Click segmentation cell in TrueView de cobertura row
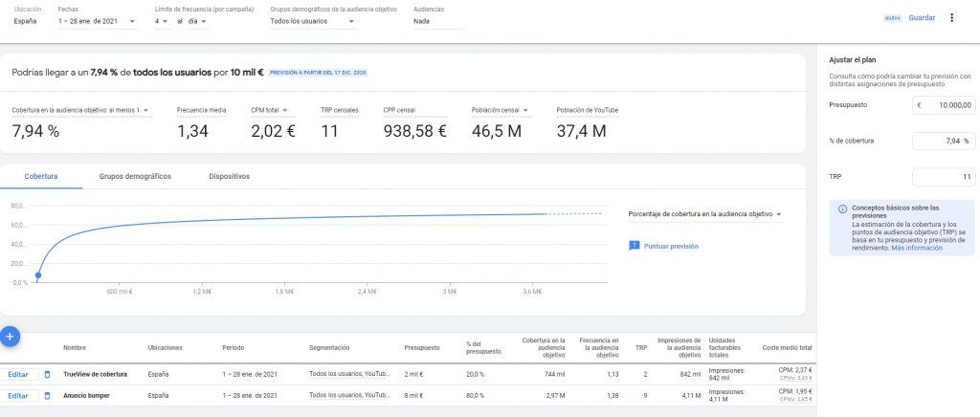Image resolution: width=980 pixels, height=417 pixels. click(x=349, y=375)
